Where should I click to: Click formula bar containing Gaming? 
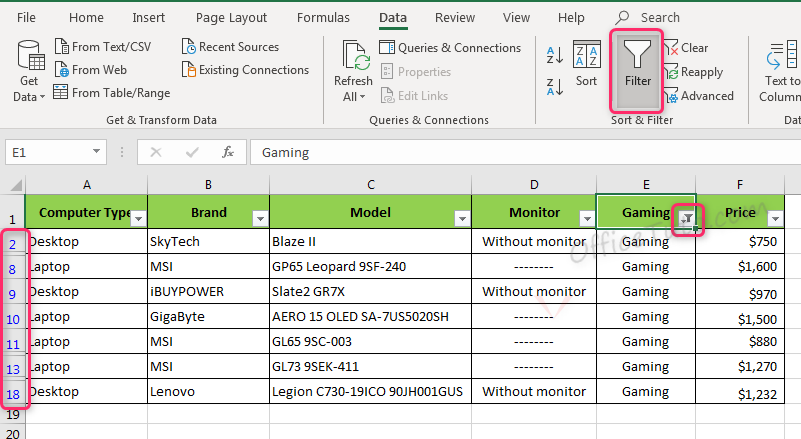[525, 152]
